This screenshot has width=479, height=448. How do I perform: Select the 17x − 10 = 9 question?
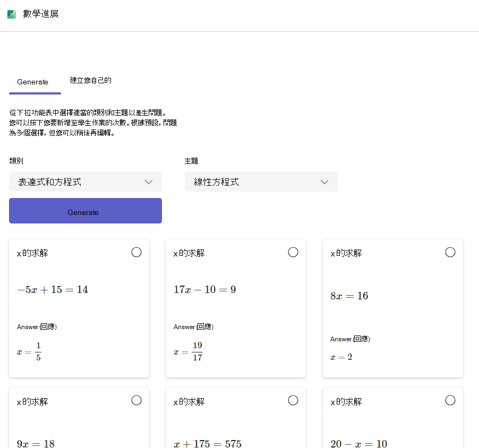coord(293,252)
